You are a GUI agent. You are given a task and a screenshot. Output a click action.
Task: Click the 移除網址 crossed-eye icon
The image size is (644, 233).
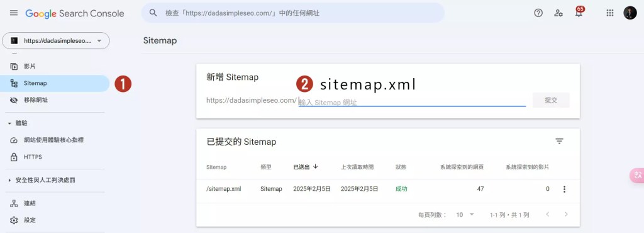tap(14, 100)
